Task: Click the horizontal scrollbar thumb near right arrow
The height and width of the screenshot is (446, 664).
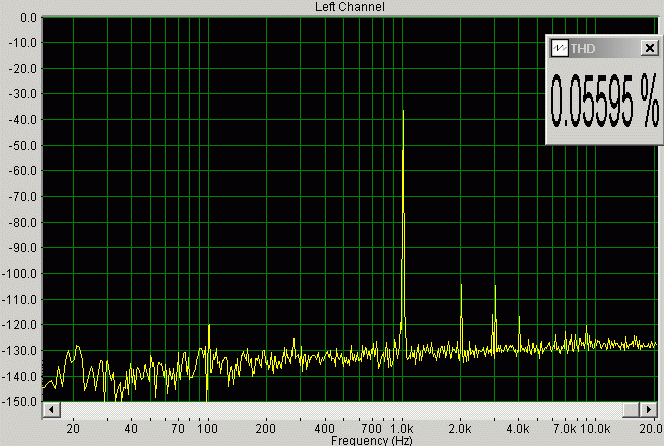Action: [x=631, y=410]
